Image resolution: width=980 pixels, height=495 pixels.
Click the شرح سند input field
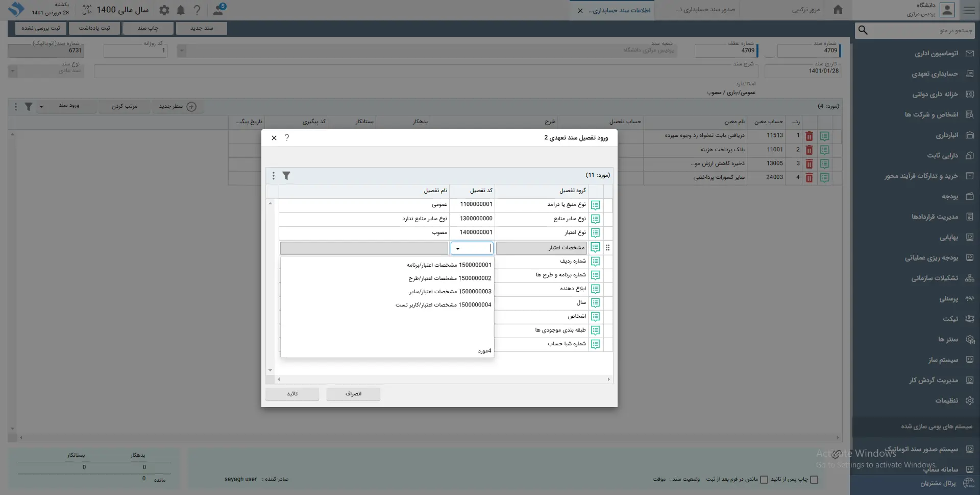(x=425, y=72)
